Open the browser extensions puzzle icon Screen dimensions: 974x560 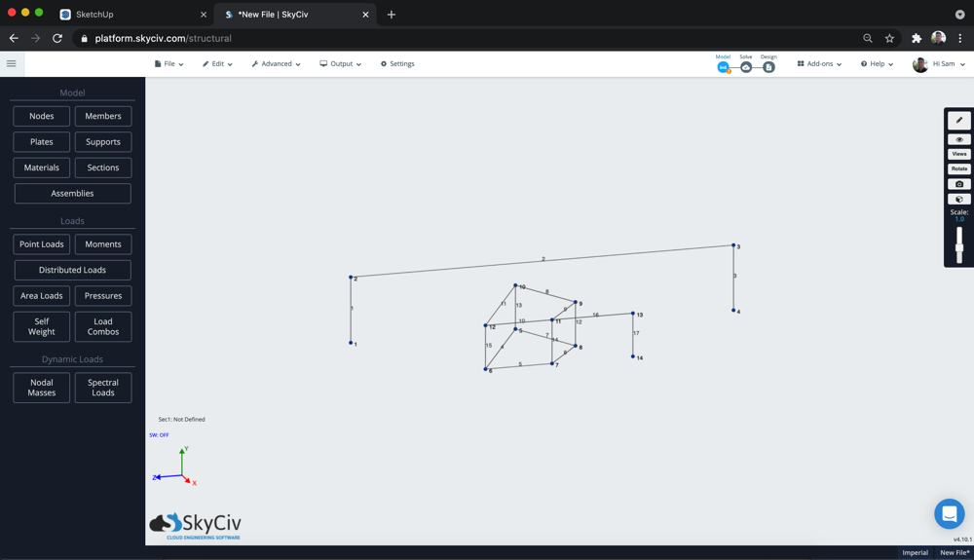(917, 39)
